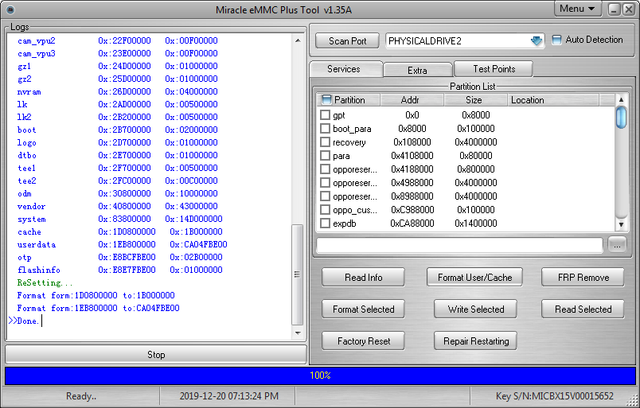Click the expdb size 0x1400000 cell
Image resolution: width=640 pixels, height=408 pixels.
(x=476, y=223)
